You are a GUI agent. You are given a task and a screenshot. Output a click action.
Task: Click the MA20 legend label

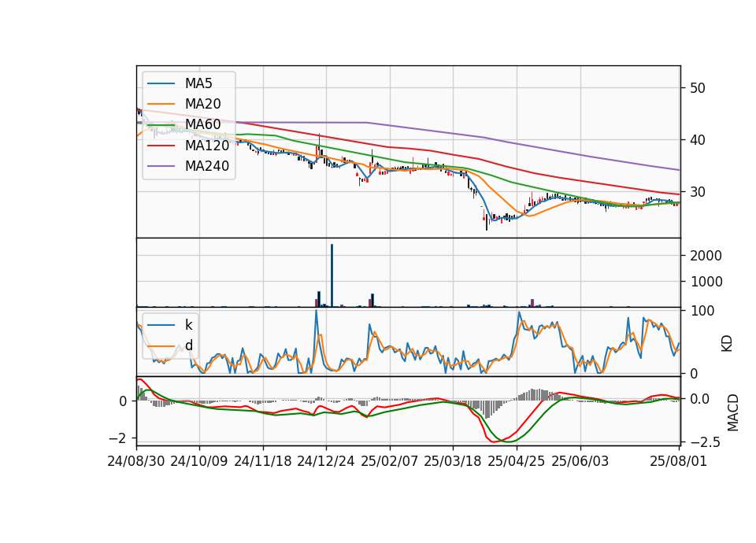coord(202,104)
